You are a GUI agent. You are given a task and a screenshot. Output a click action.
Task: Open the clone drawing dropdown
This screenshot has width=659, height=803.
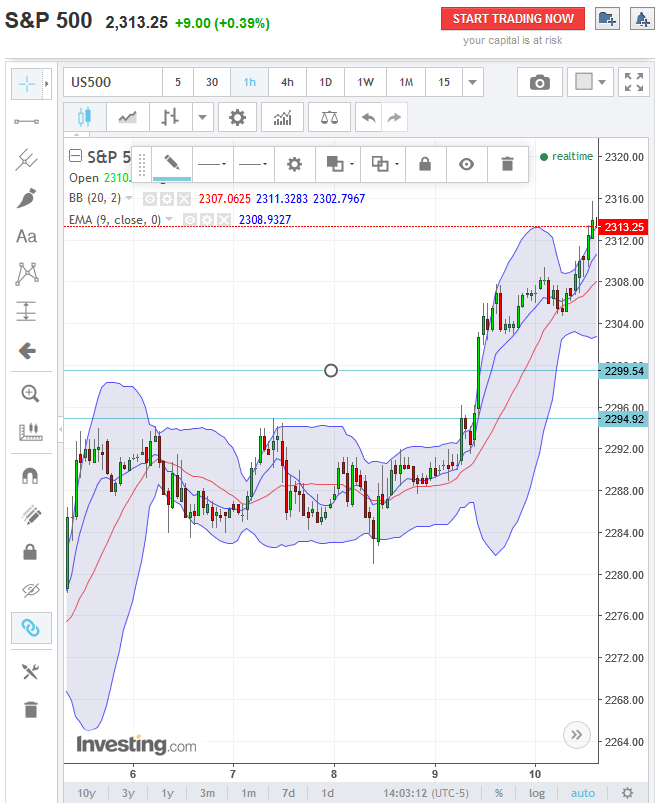point(383,164)
